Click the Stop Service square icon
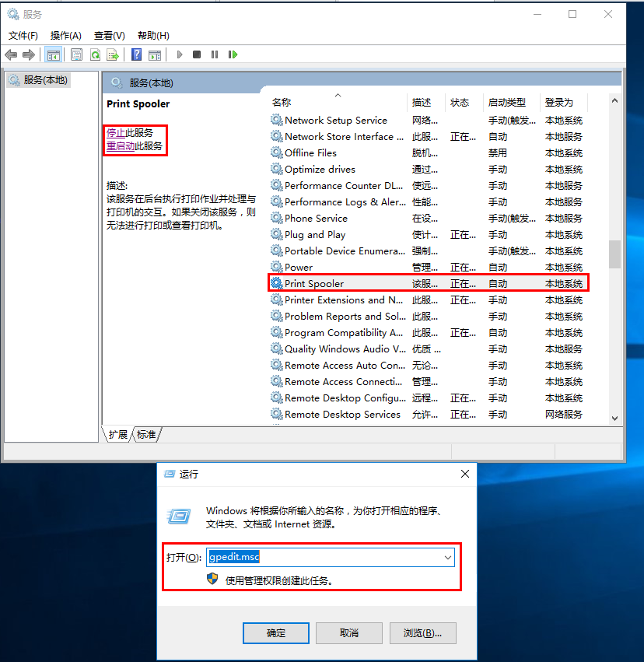Image resolution: width=644 pixels, height=662 pixels. [x=197, y=54]
